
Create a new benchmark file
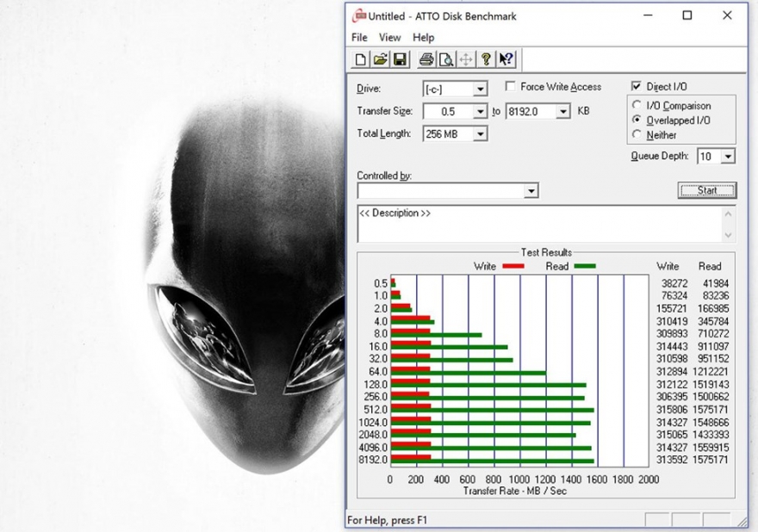pyautogui.click(x=360, y=59)
